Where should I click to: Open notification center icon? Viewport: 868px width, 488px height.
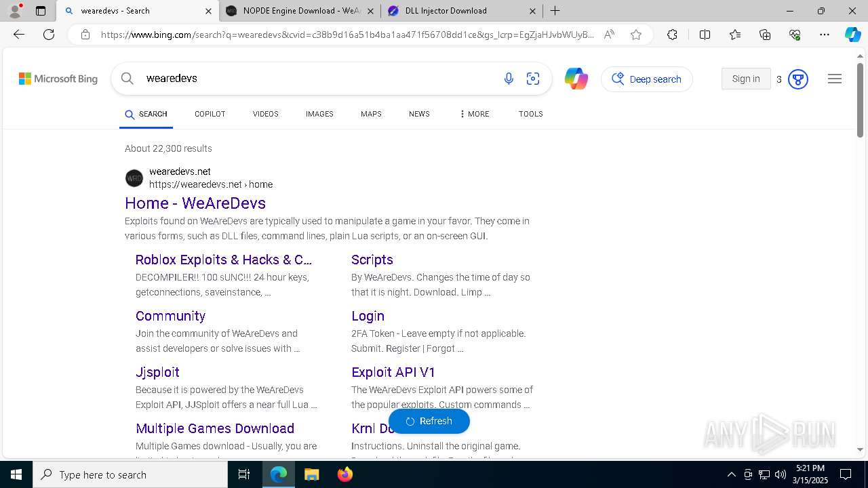(x=846, y=474)
